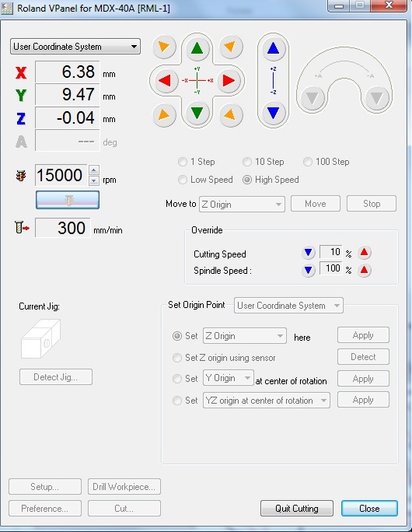The image size is (412, 532).
Task: Jog diagonally with the lower-left orange arrow
Action: (x=164, y=114)
